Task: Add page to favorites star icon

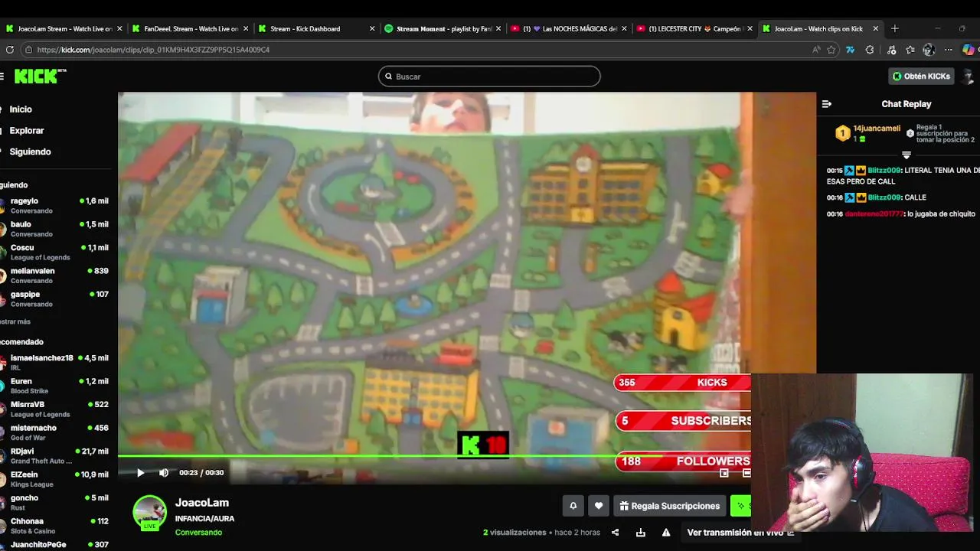Action: click(x=831, y=50)
